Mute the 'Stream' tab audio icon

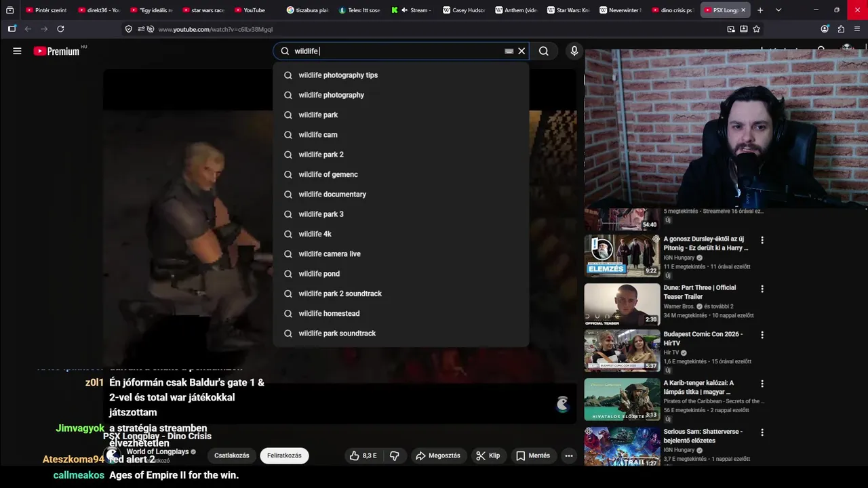coord(405,10)
